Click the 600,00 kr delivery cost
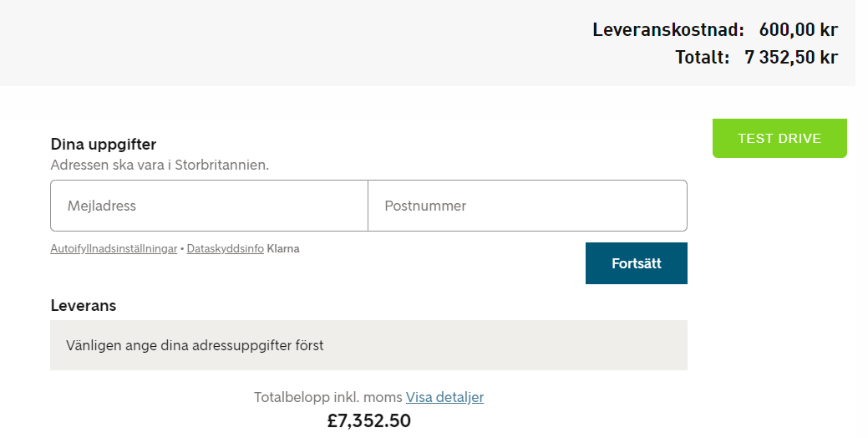 (x=798, y=30)
